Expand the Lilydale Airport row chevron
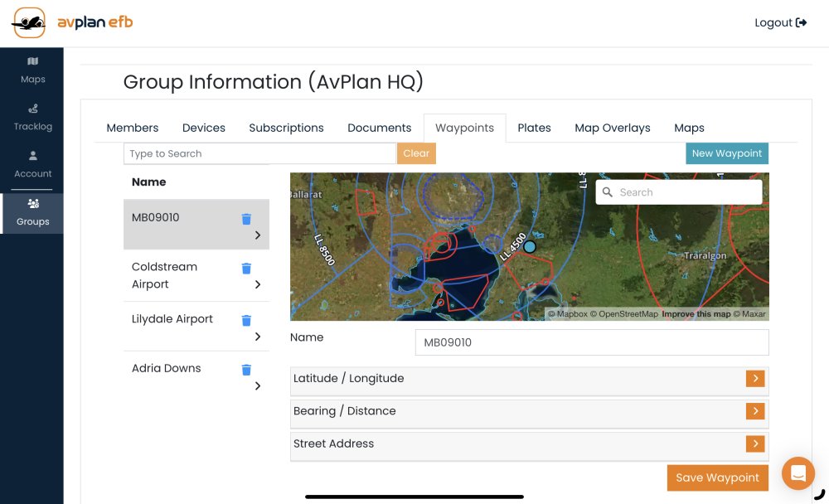This screenshot has width=829, height=504. tap(258, 337)
